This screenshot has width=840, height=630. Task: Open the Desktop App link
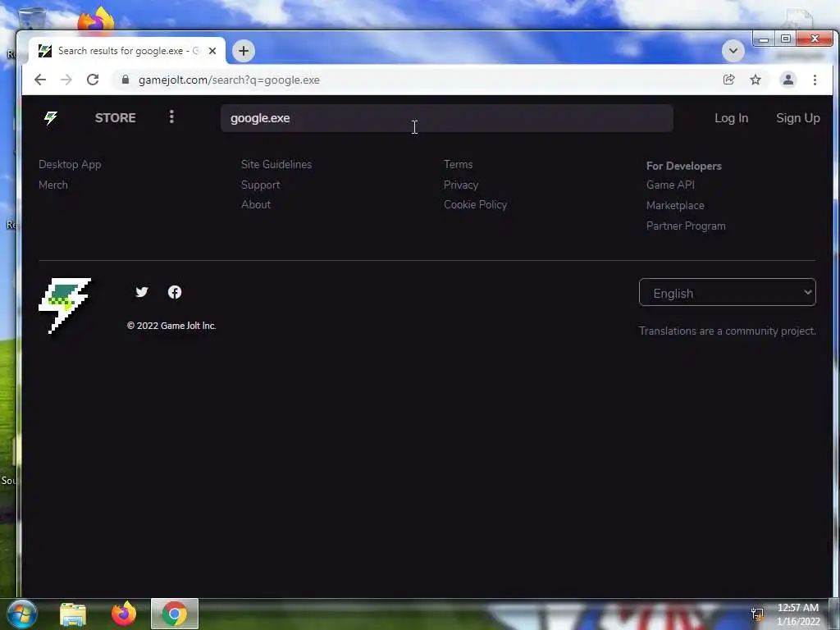pos(70,164)
